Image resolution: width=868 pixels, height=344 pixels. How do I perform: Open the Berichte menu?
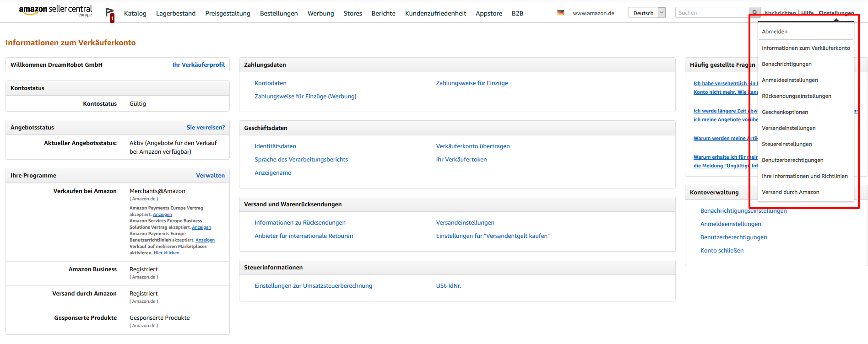[x=384, y=13]
